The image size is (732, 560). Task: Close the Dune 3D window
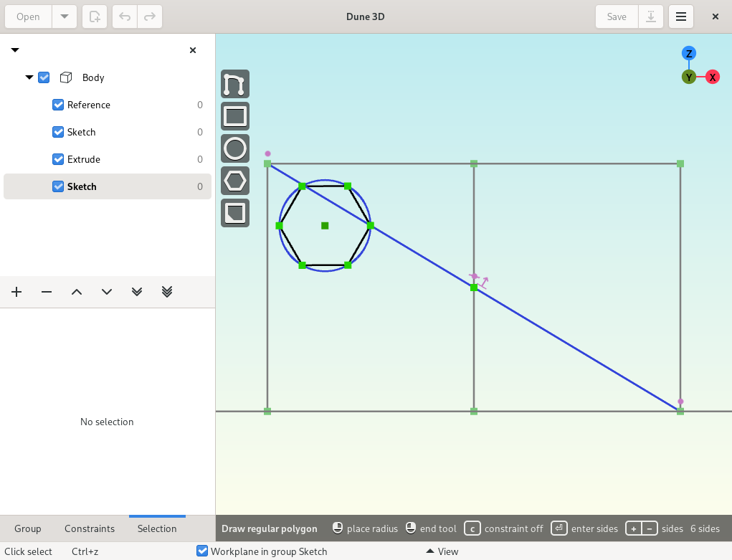[716, 16]
